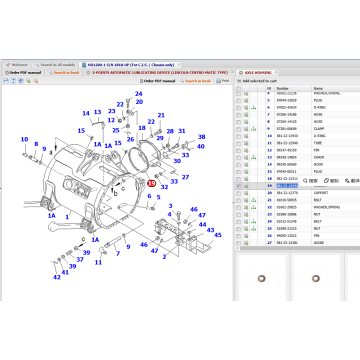
Task: Click Add selected to cart
Action: 257,81
